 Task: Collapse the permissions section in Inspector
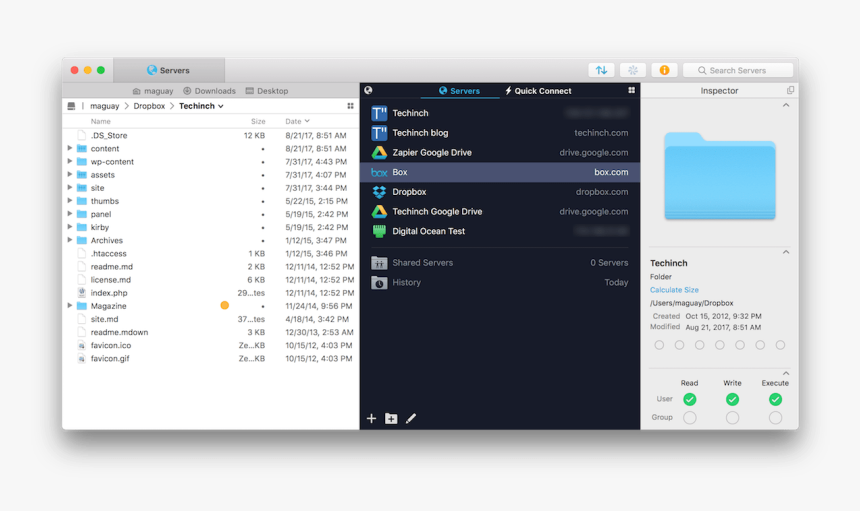coord(786,373)
